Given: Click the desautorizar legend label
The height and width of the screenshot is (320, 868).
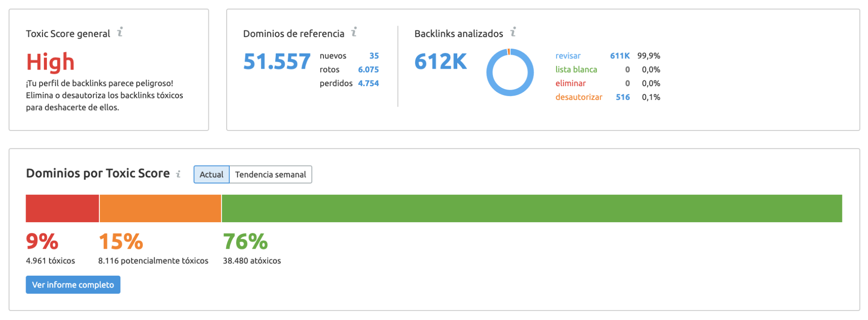Looking at the screenshot, I should click(579, 97).
